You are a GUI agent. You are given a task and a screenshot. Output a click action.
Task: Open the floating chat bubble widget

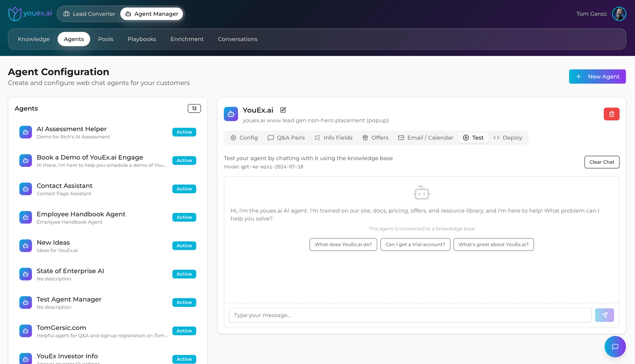[615, 346]
